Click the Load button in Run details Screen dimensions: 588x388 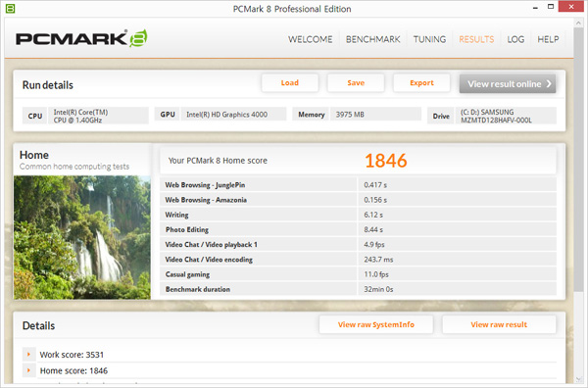coord(290,83)
